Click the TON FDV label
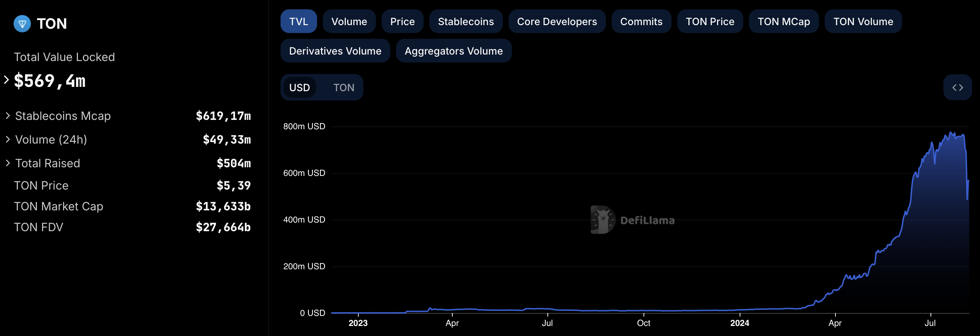 38,227
